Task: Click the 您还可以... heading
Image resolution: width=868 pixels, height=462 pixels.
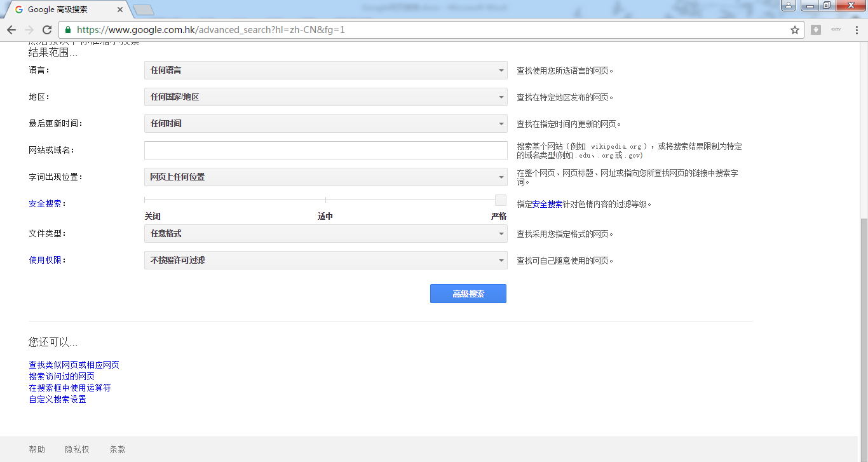Action: [53, 343]
